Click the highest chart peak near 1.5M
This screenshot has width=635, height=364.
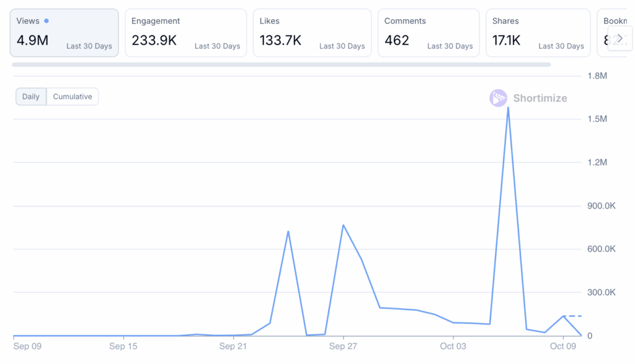(x=508, y=108)
